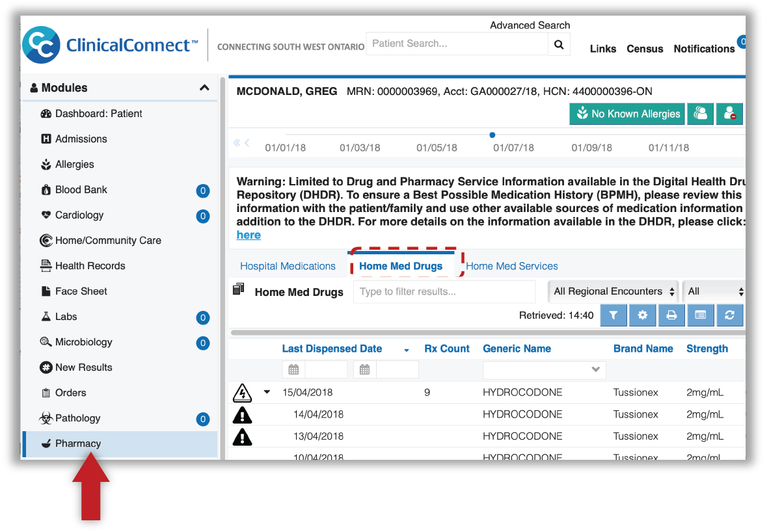Open the report view icon beside refresh
Viewport: 769px width, 532px height.
pyautogui.click(x=701, y=315)
